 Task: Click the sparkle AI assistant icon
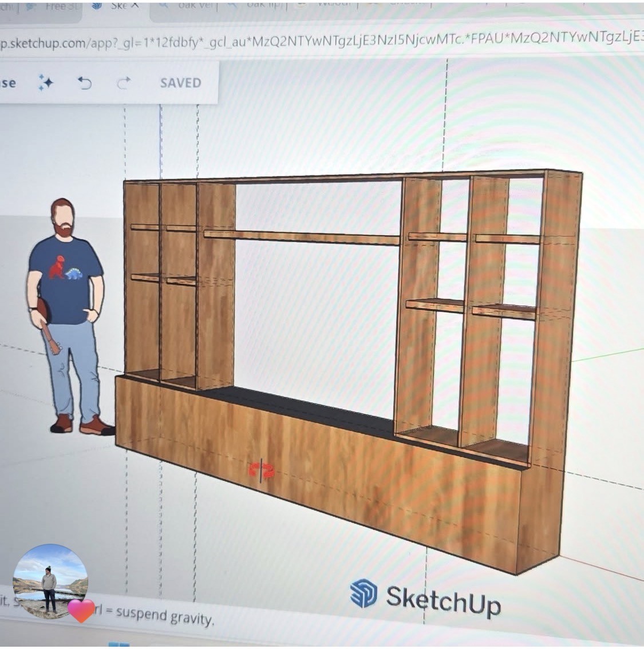point(46,82)
